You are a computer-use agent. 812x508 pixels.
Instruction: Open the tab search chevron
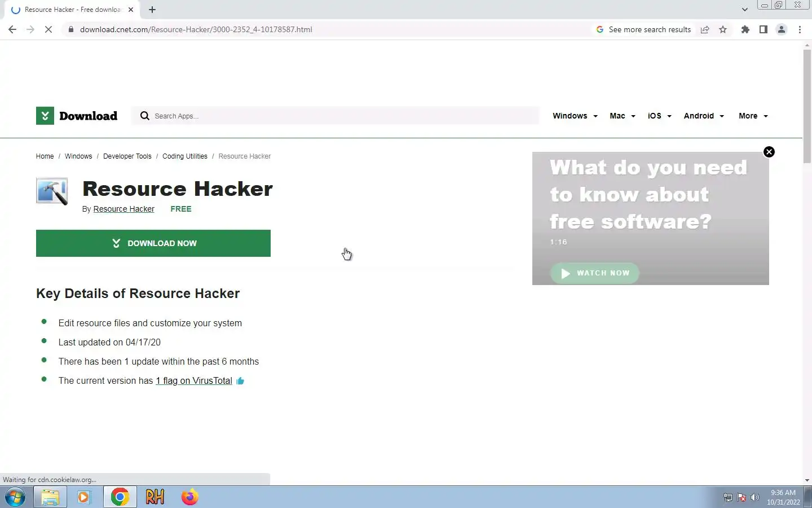tap(744, 10)
